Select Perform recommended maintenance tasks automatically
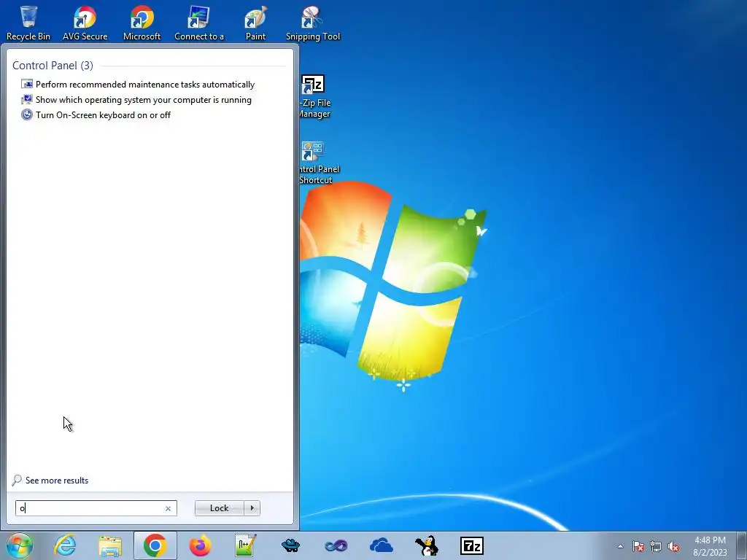This screenshot has height=560, width=747. click(145, 85)
